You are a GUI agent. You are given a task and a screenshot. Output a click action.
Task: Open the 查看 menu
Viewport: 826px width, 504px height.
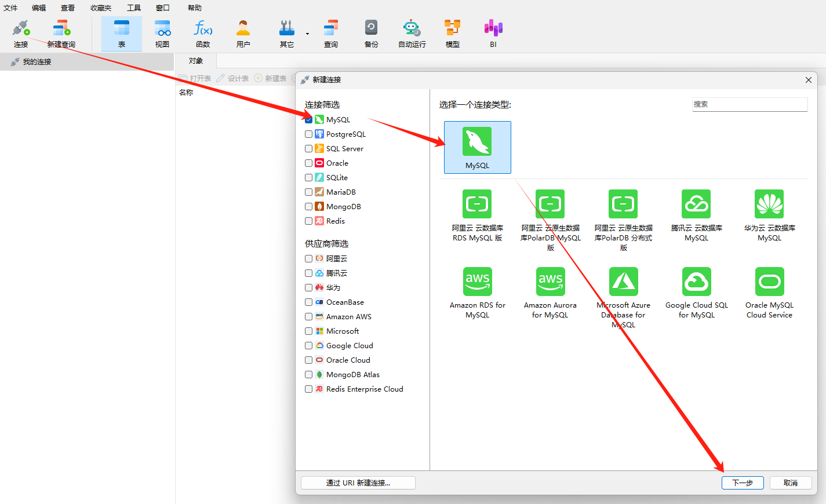(x=68, y=8)
